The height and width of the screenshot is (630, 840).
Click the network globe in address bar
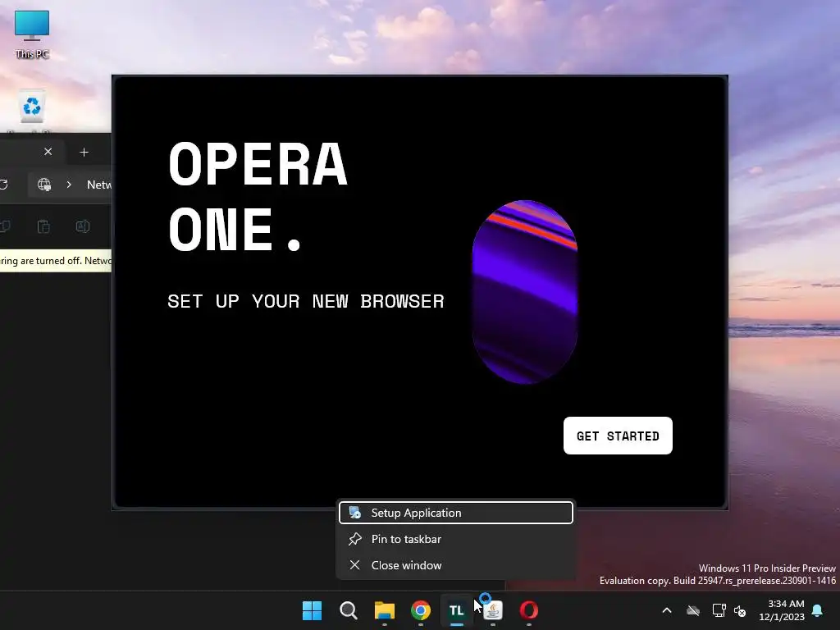(x=44, y=185)
